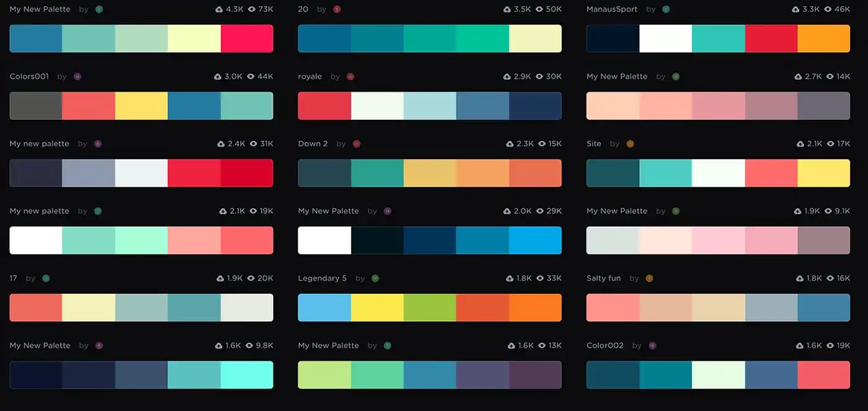Click the dark navy swatch in royale palette
The image size is (868, 411).
pyautogui.click(x=535, y=106)
